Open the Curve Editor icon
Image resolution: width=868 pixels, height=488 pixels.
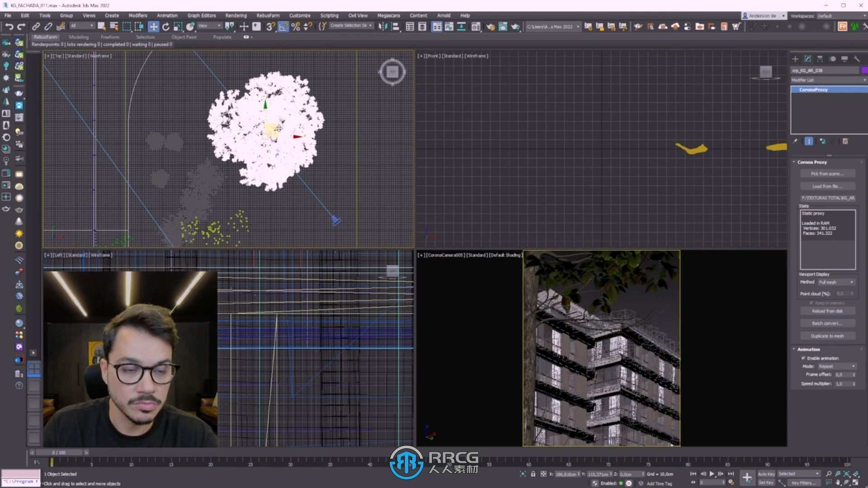click(449, 27)
